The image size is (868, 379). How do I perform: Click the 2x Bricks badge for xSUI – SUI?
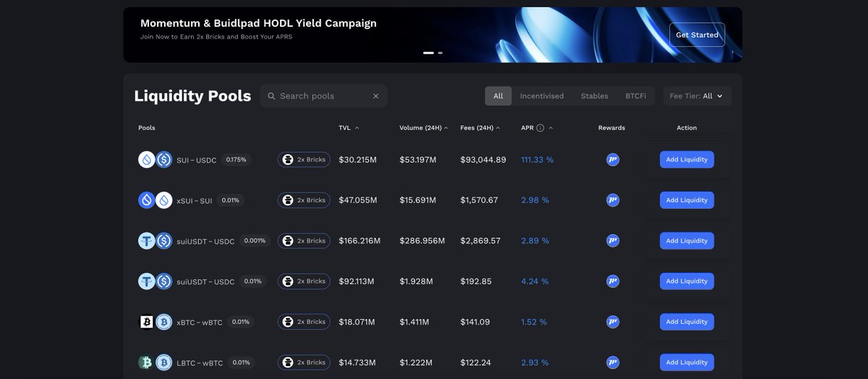pyautogui.click(x=304, y=200)
